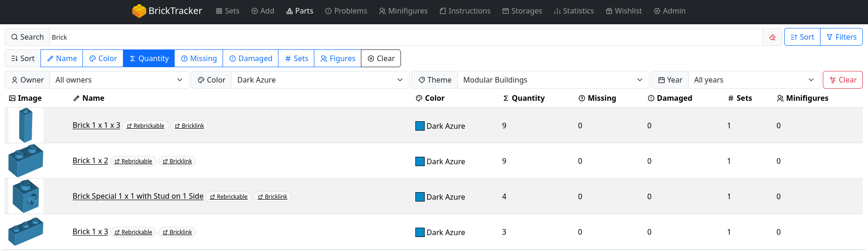Screen dimensions: 868x251
Task: Click the red Clear filters button
Action: coord(842,80)
